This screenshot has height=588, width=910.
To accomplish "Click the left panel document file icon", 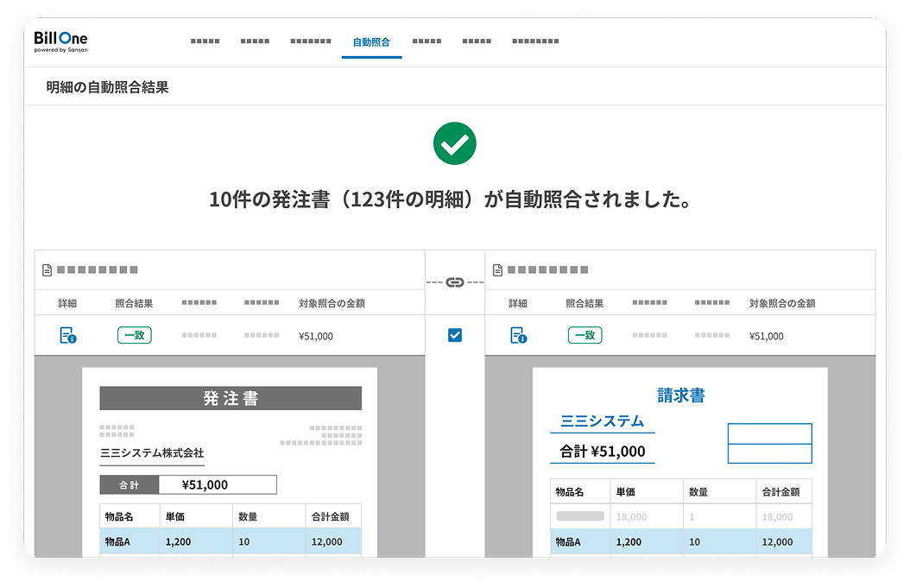I will 47,270.
